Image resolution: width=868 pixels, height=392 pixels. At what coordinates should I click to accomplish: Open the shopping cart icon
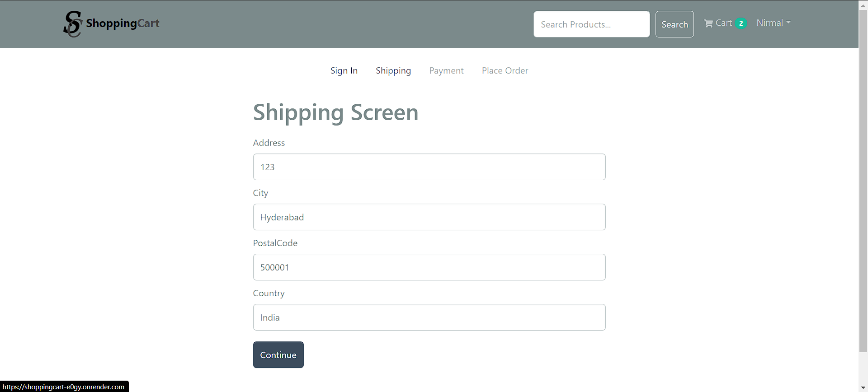708,23
